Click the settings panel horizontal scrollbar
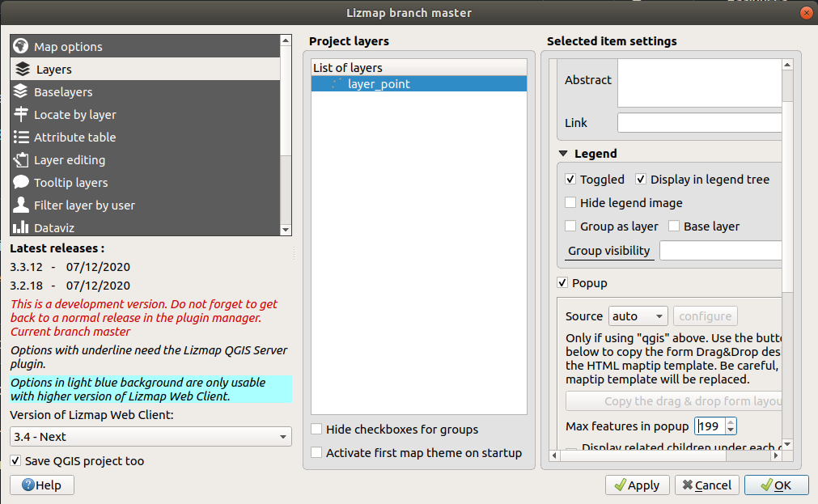This screenshot has height=504, width=818. [x=643, y=455]
